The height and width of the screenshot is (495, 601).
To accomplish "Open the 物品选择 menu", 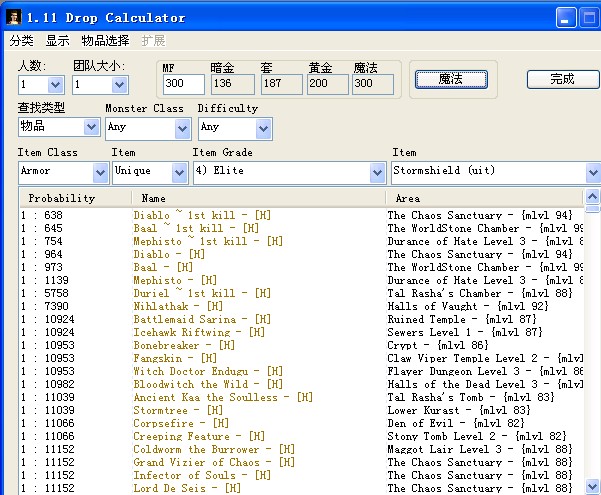I will pyautogui.click(x=105, y=41).
